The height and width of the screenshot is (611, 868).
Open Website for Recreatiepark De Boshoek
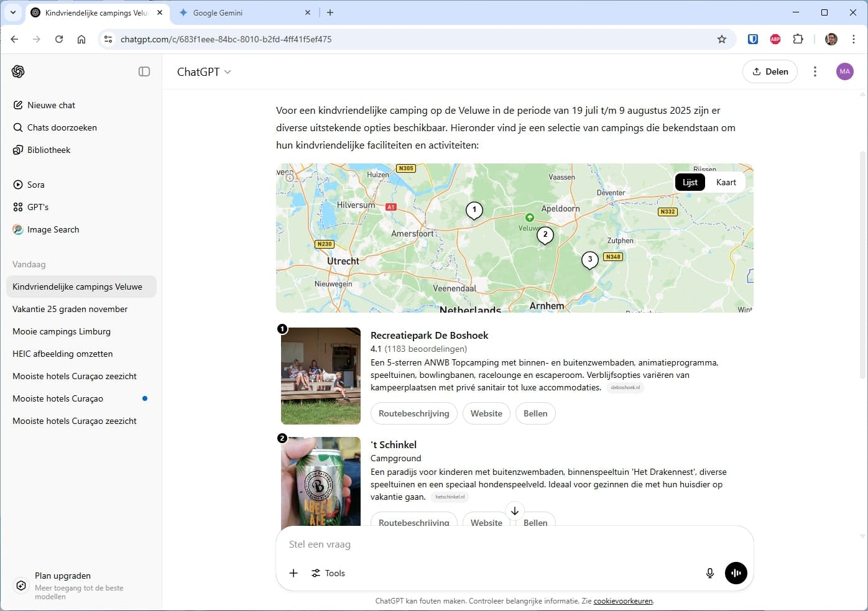(486, 413)
